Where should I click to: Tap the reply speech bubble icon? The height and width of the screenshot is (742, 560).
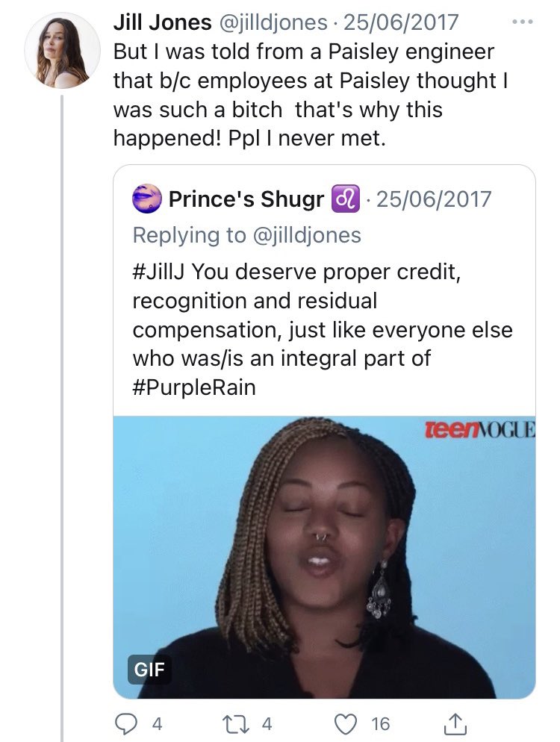coord(126,723)
